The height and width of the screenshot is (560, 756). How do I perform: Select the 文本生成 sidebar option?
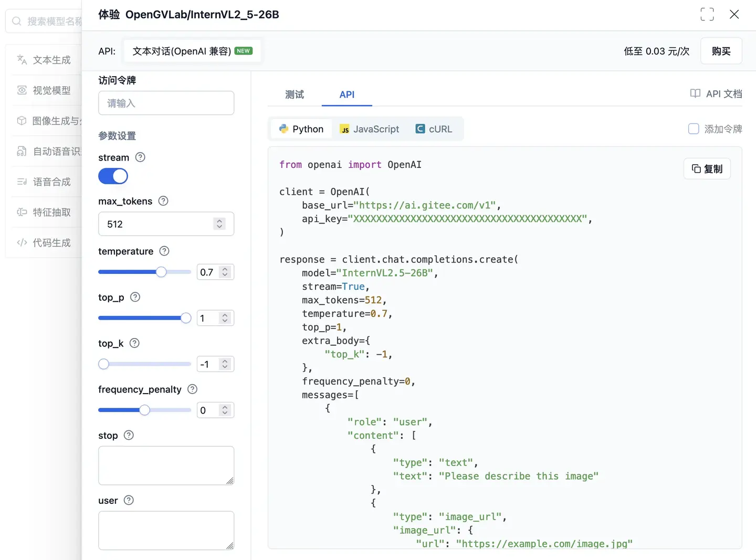(22, 60)
